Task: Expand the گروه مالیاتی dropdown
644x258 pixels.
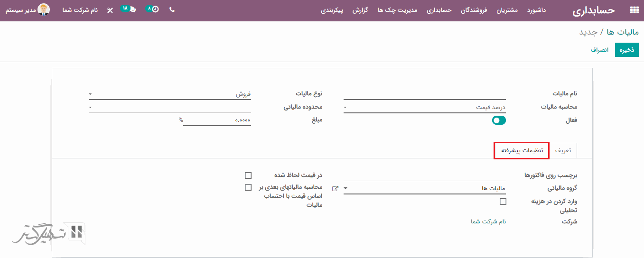Action: 424,189
